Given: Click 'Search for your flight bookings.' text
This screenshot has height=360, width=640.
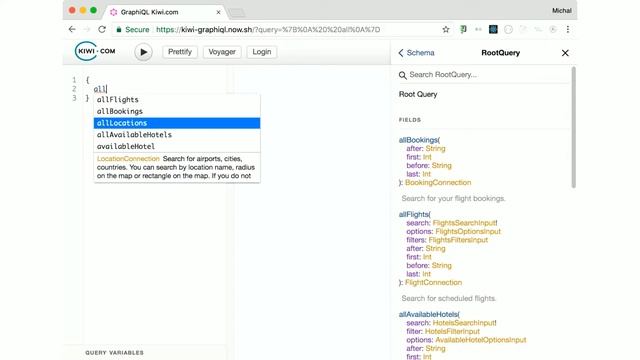Looking at the screenshot, I should 453,198.
